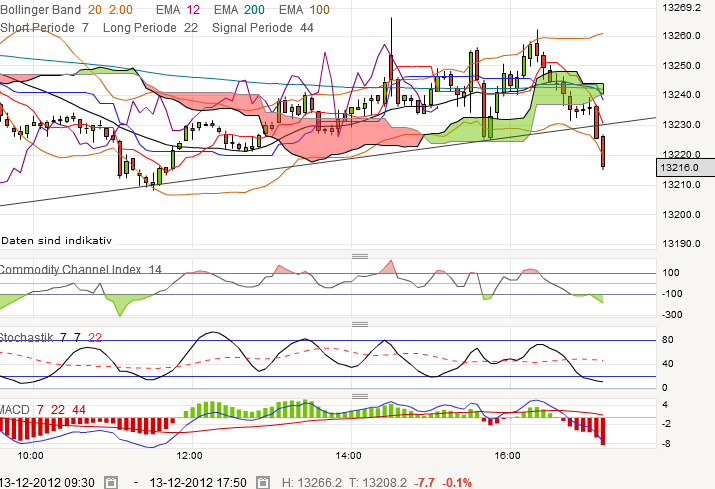Image resolution: width=715 pixels, height=489 pixels.
Task: Click the Commodity Channel Index 14 label
Action: tap(81, 270)
